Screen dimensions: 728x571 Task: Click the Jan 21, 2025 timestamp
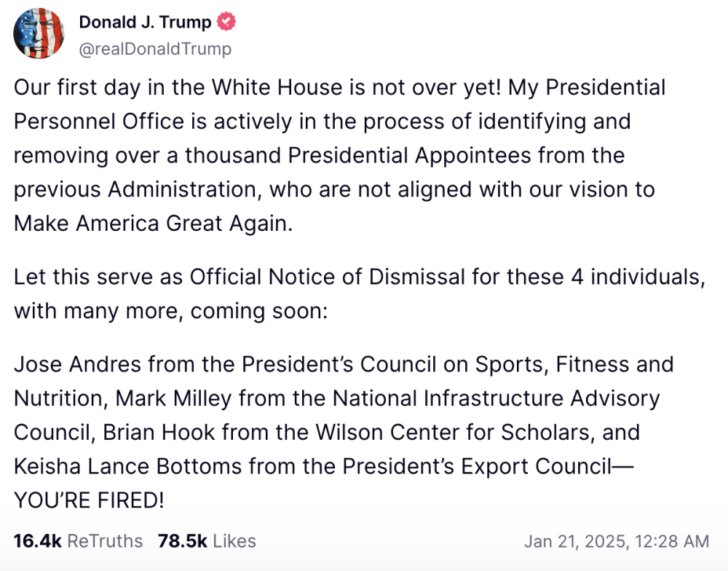(x=574, y=541)
